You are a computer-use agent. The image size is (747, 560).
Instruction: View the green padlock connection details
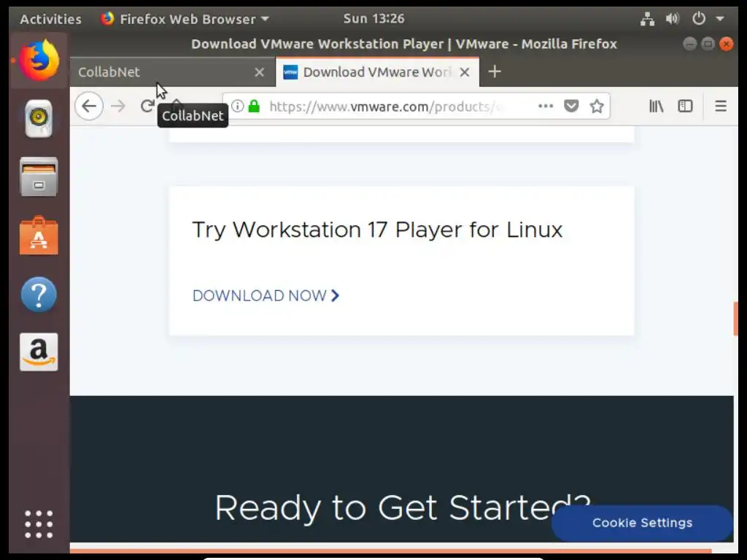255,106
